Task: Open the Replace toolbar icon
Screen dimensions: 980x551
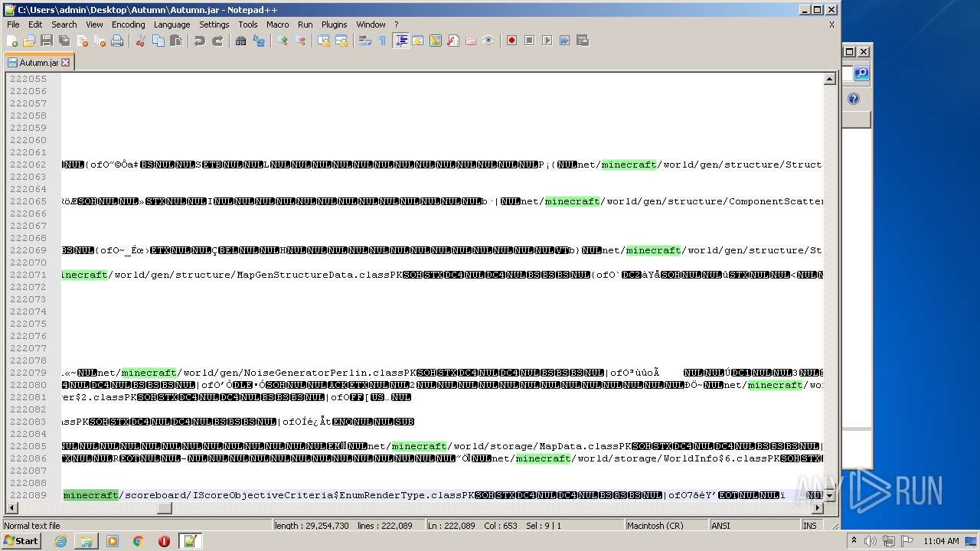Action: (259, 41)
